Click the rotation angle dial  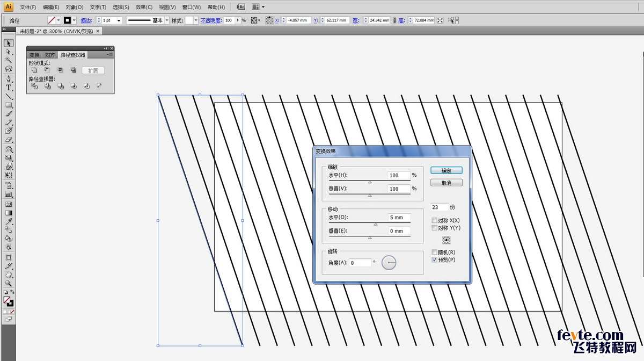pyautogui.click(x=389, y=263)
